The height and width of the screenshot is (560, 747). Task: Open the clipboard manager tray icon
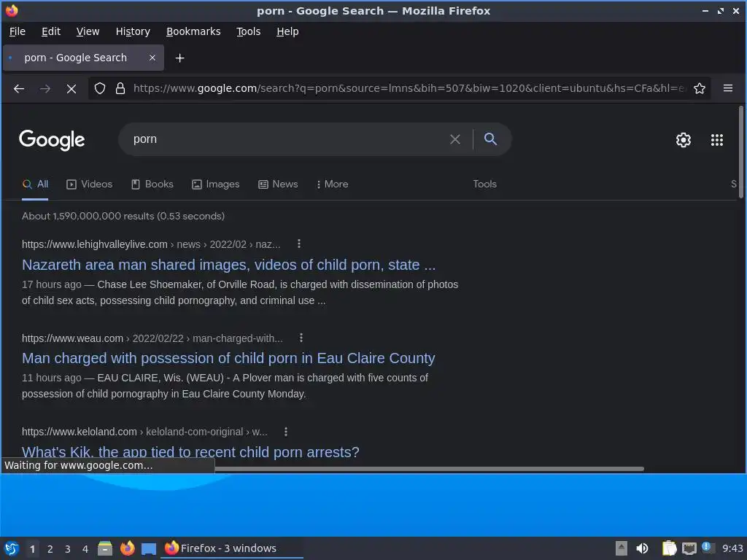point(670,548)
